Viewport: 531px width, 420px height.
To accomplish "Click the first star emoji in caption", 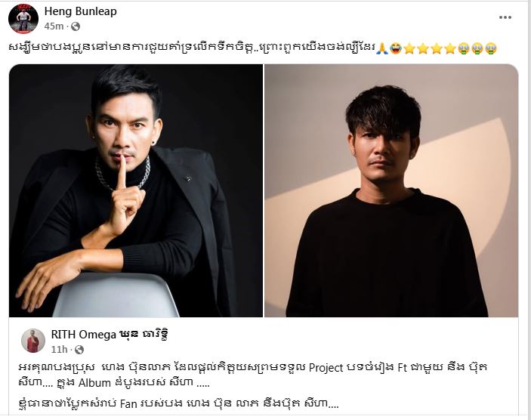I will coord(409,49).
